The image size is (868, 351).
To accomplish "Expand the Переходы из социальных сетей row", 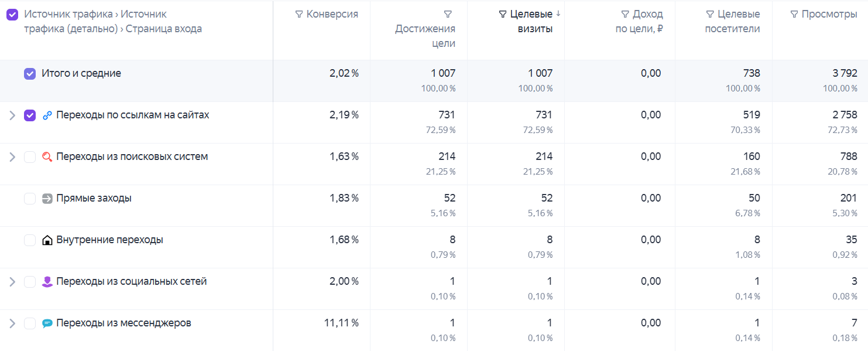I will click(x=12, y=282).
